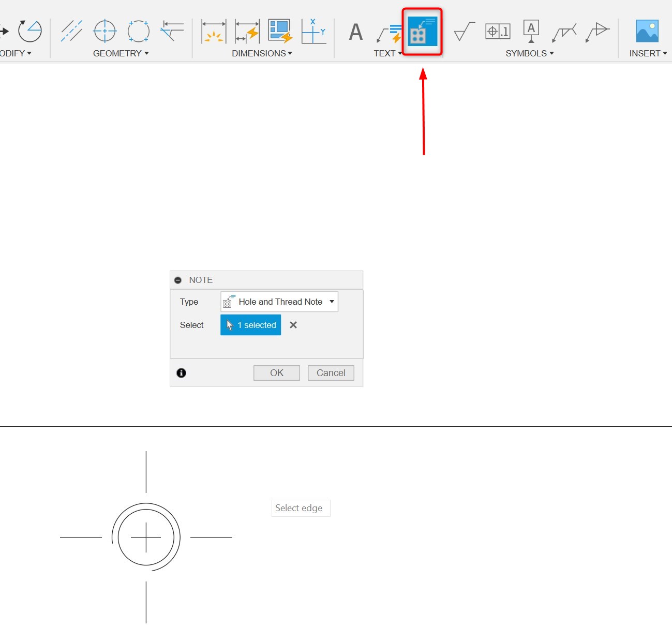Select the Leader Text tool

click(x=388, y=31)
